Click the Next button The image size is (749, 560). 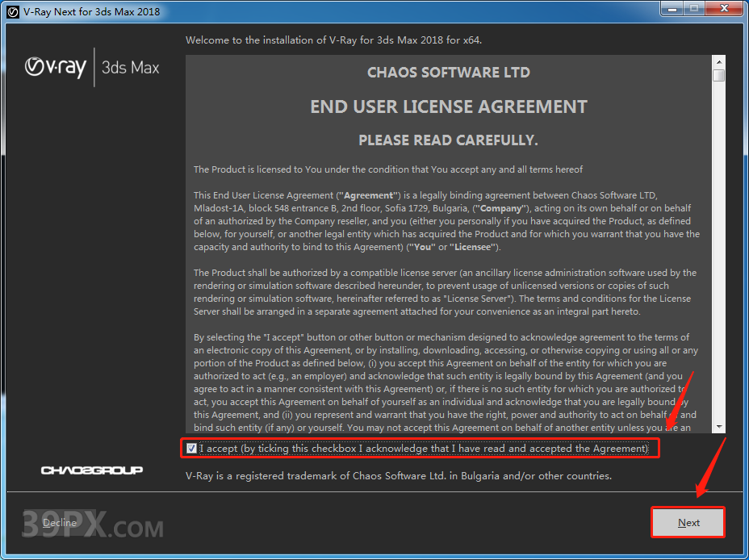[x=688, y=522]
